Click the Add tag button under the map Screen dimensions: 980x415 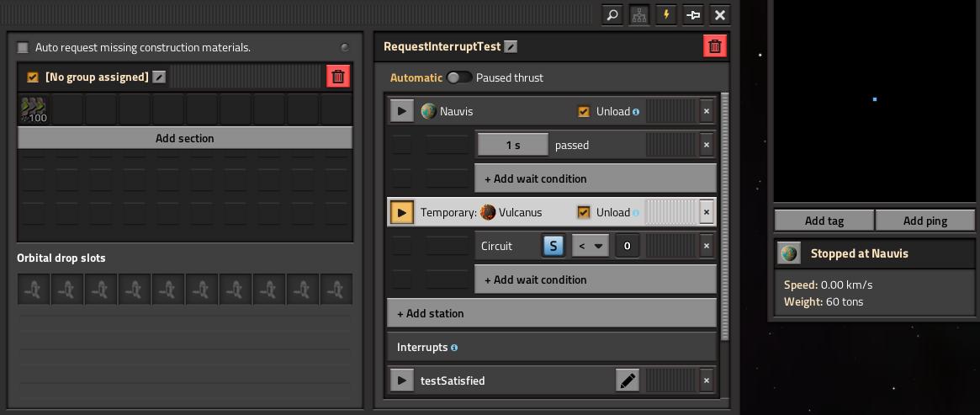[824, 221]
